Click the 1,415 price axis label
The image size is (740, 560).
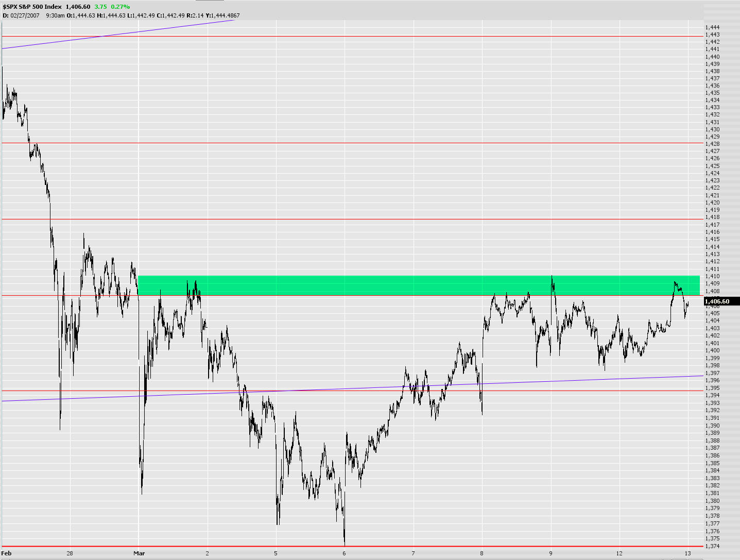[x=712, y=239]
